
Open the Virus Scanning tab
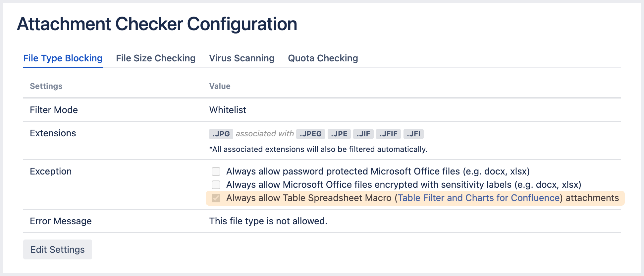point(241,58)
